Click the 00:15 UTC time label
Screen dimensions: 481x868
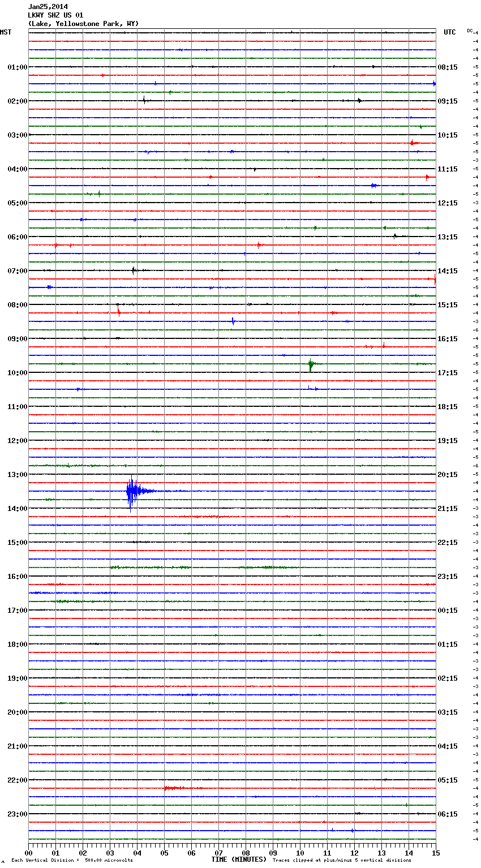[x=448, y=611]
